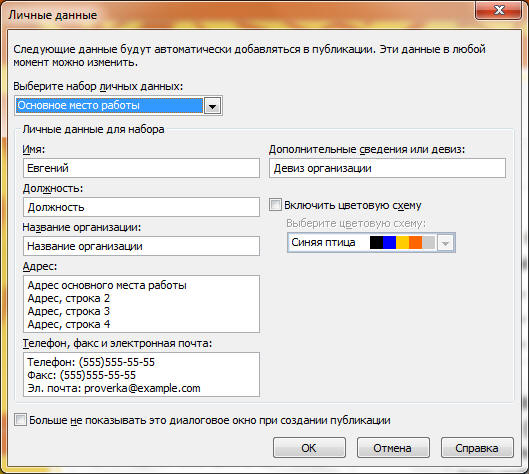Click inside the Адрес multiline text box
The image size is (529, 474).
[141, 304]
